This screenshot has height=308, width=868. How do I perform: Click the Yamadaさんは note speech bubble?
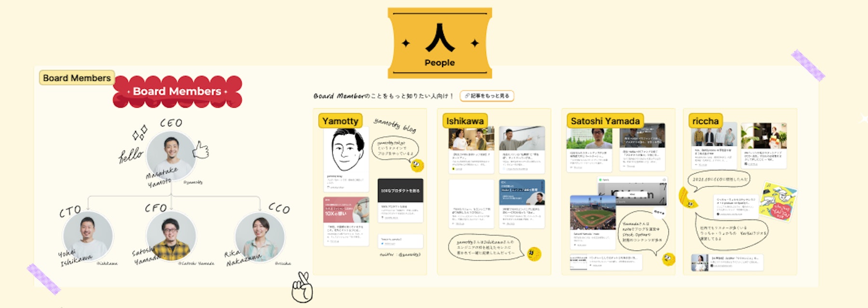(643, 232)
